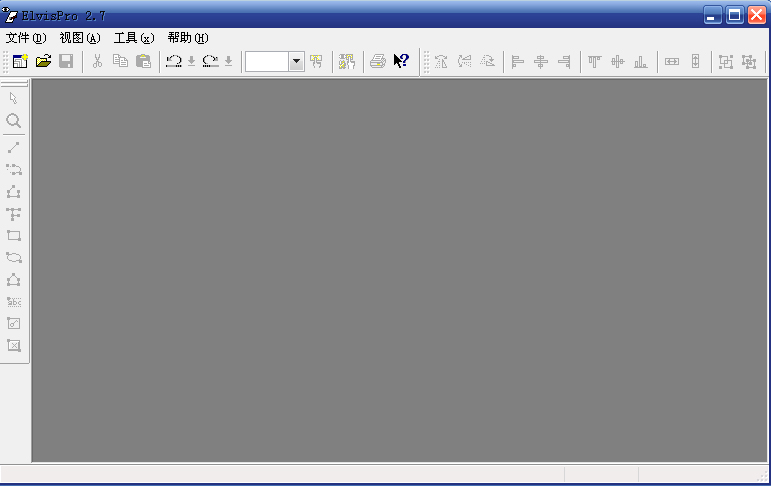The width and height of the screenshot is (771, 486).
Task: Click the Paste clipboard icon
Action: (x=143, y=62)
